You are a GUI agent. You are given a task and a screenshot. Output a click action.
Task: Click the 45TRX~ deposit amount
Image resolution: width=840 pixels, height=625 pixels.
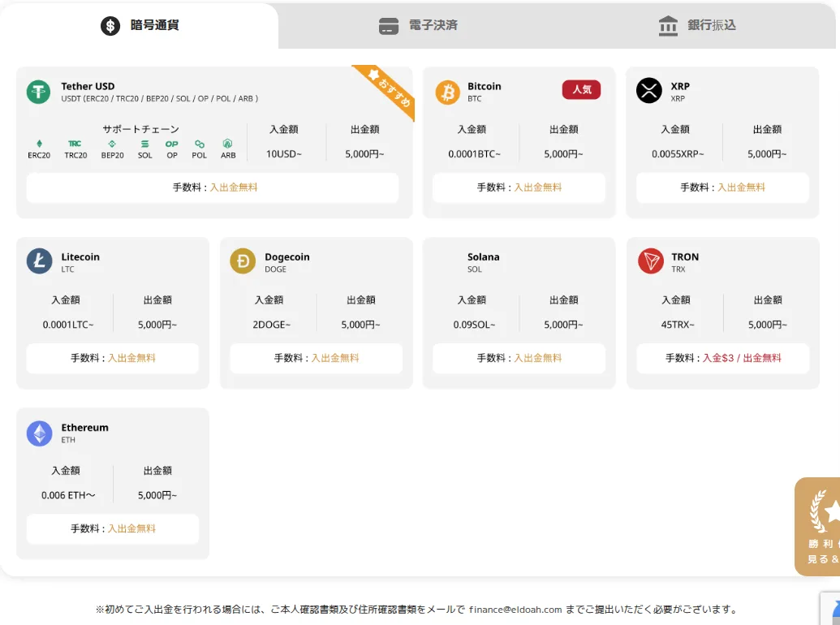point(678,325)
